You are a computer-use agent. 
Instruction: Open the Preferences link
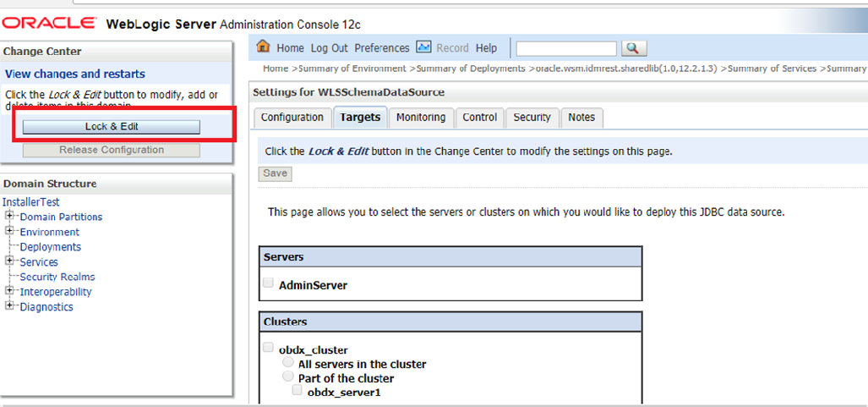(382, 48)
